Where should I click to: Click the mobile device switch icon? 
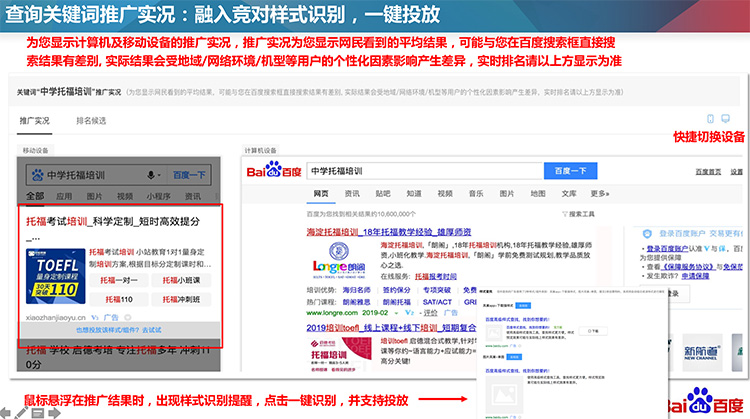click(711, 119)
